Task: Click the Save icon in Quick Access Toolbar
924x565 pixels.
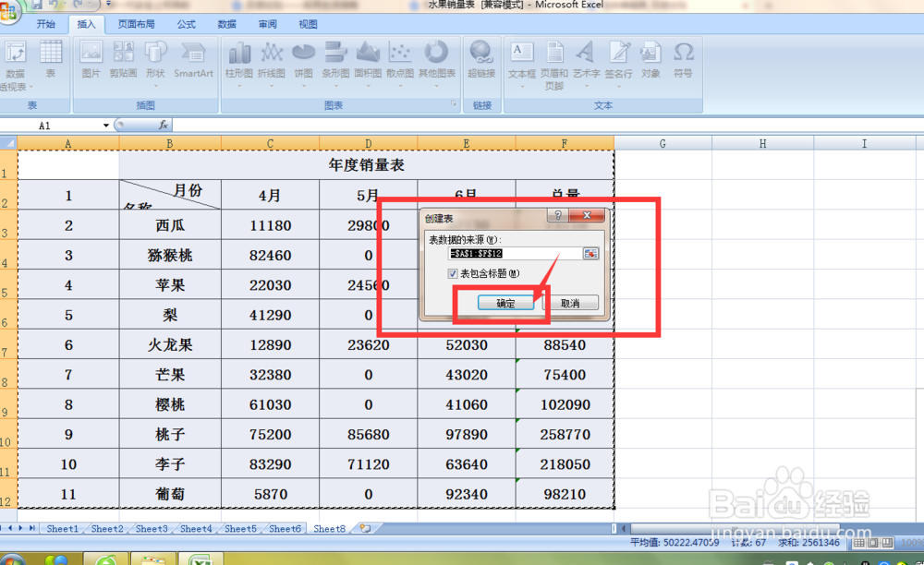Action: pos(37,5)
